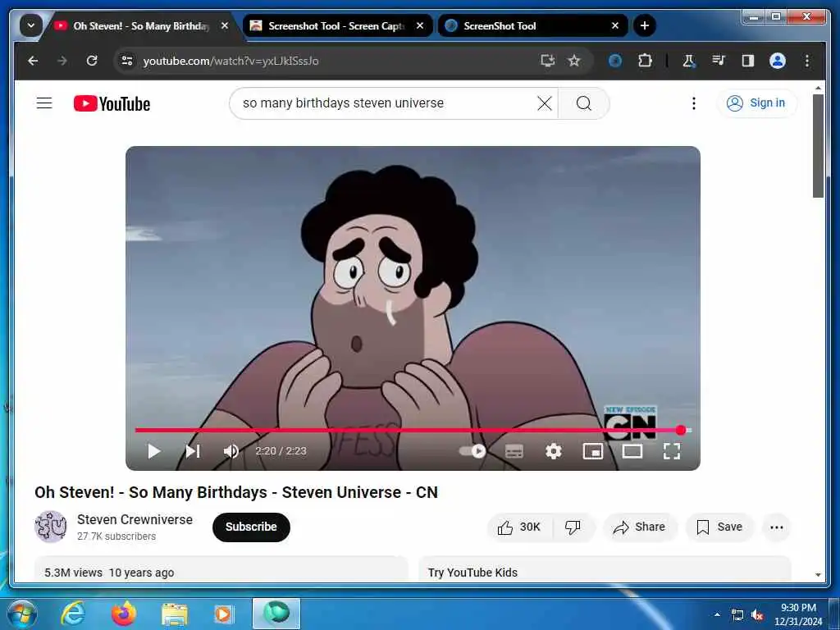Screen dimensions: 840x630
Task: Click the red progress bar scrubber dot
Action: point(681,430)
